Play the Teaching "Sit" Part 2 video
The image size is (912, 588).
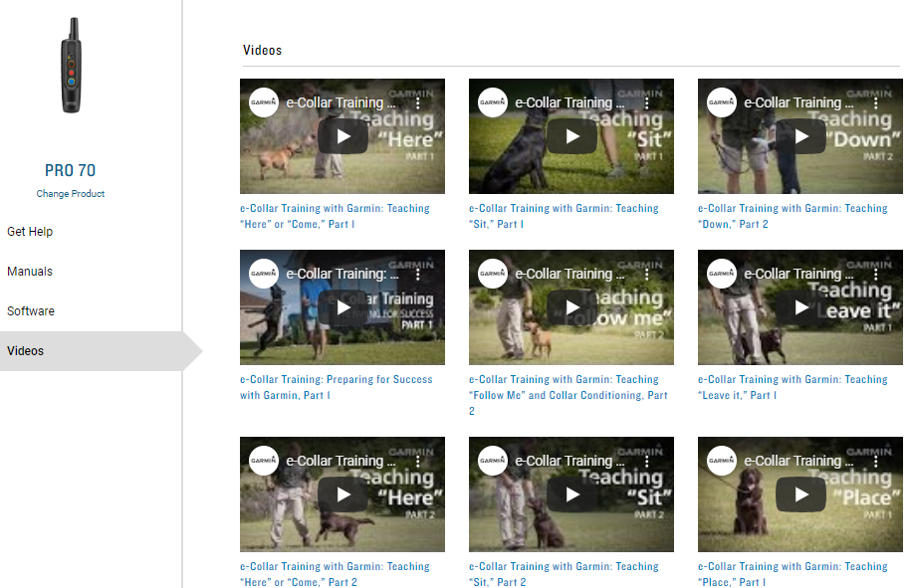click(x=571, y=494)
